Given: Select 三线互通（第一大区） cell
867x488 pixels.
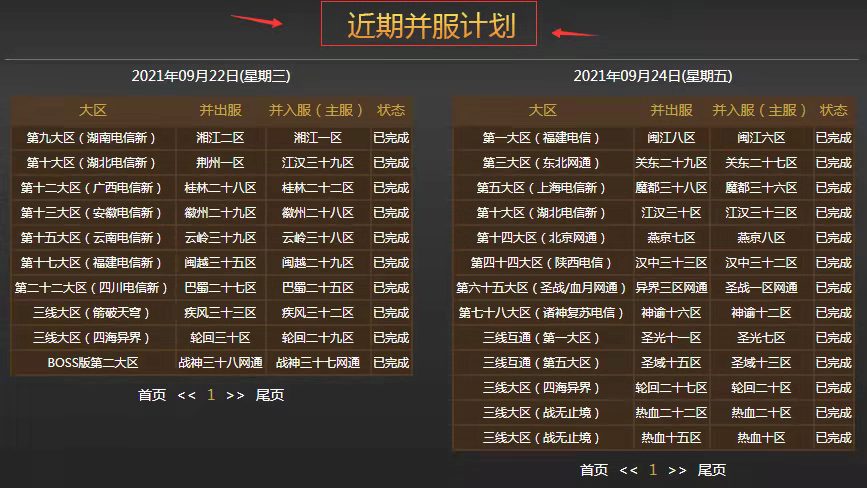Looking at the screenshot, I should tap(542, 338).
